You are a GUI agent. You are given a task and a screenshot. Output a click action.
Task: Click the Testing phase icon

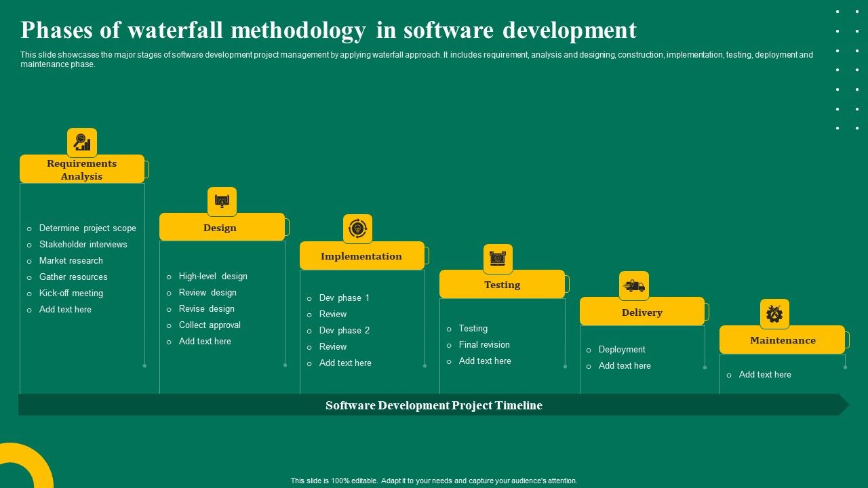498,258
